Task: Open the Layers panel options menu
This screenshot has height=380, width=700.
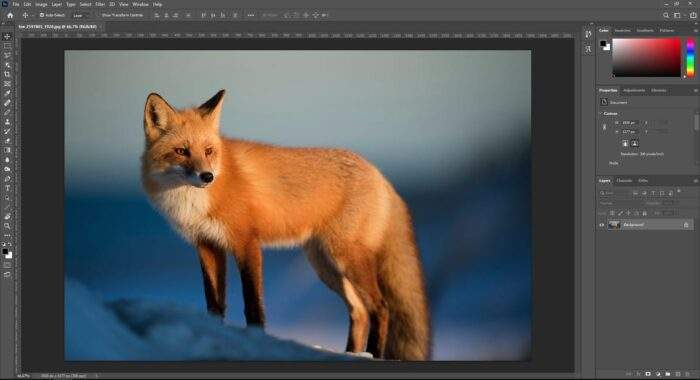Action: (x=695, y=181)
